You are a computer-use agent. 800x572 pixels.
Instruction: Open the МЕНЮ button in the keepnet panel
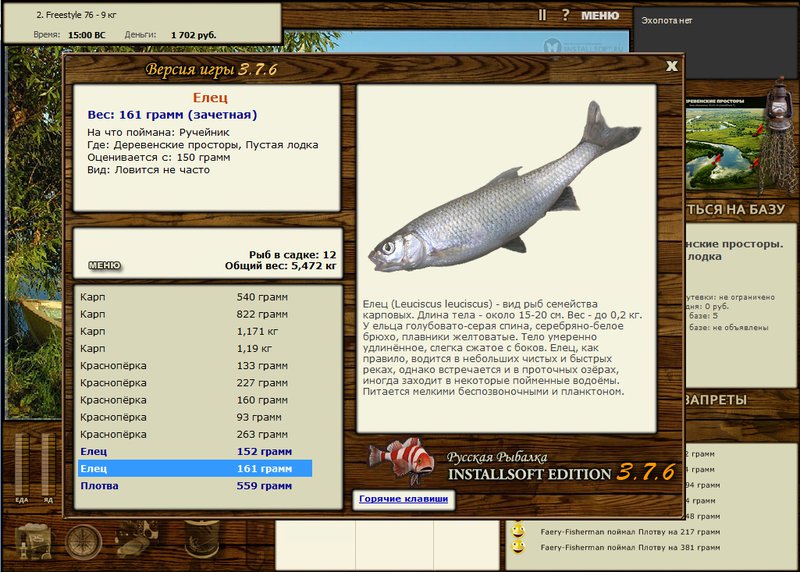coord(105,265)
